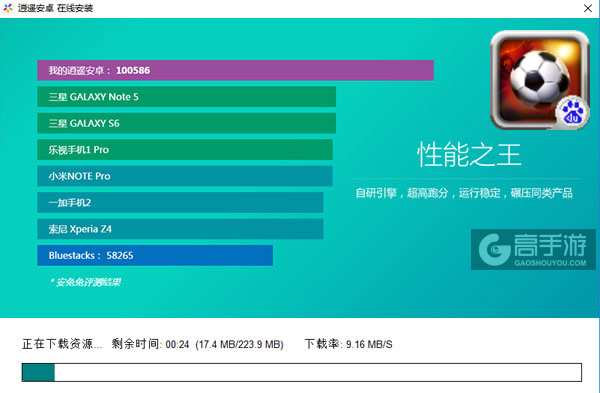600x393 pixels.
Task: Click the colorful app logo in title bar
Action: (8, 8)
